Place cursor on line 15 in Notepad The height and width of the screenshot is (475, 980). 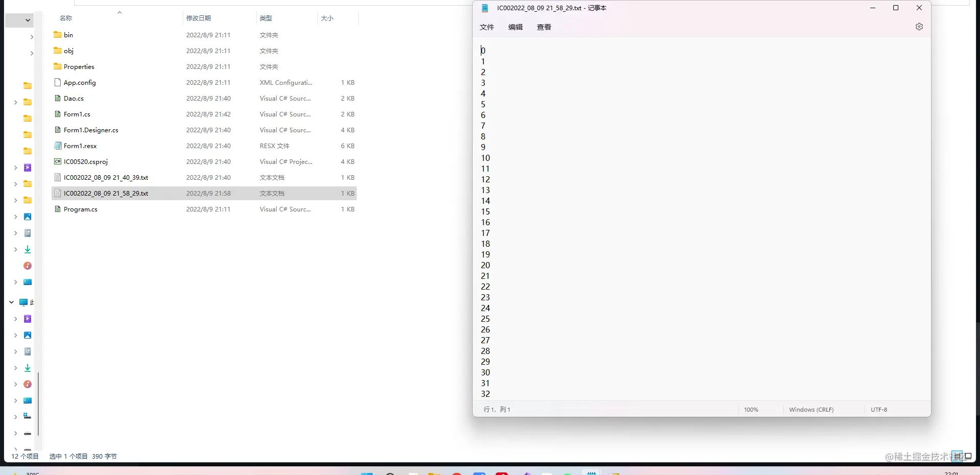click(x=485, y=211)
